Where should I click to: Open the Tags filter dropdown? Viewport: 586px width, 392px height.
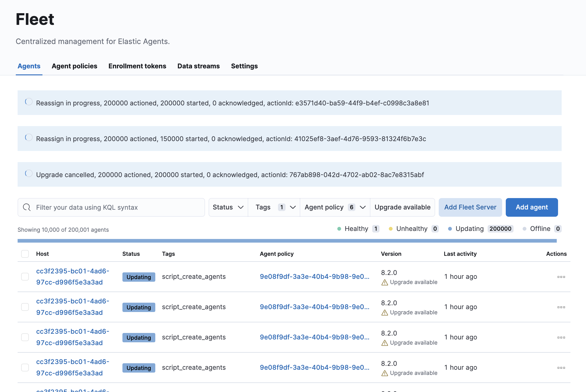tap(274, 207)
